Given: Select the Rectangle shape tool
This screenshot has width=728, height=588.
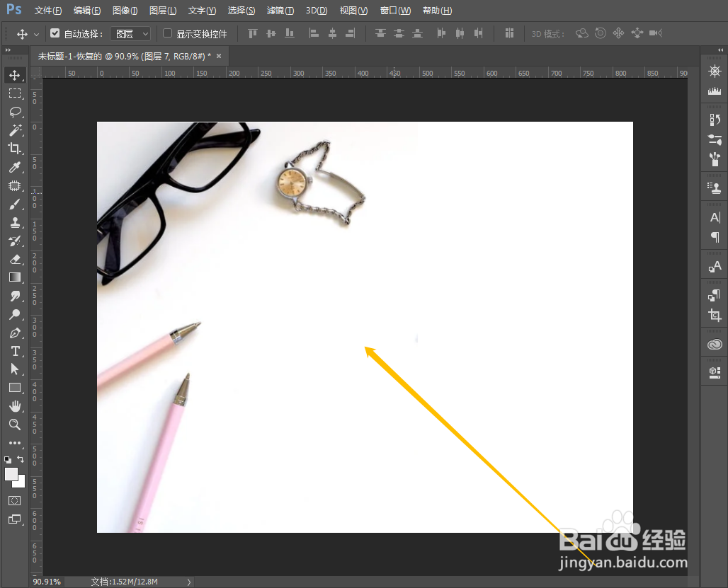Looking at the screenshot, I should point(15,388).
